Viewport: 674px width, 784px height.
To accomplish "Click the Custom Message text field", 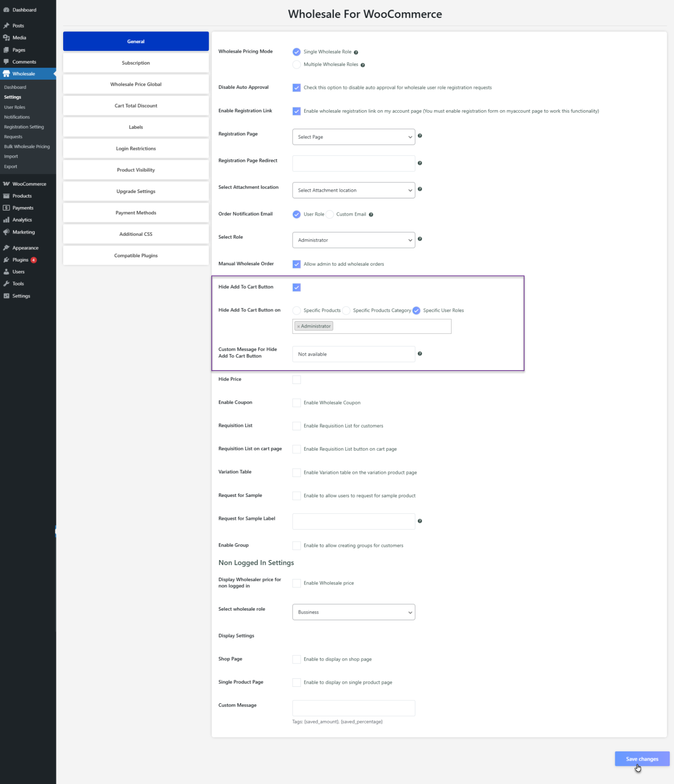I will pos(353,708).
